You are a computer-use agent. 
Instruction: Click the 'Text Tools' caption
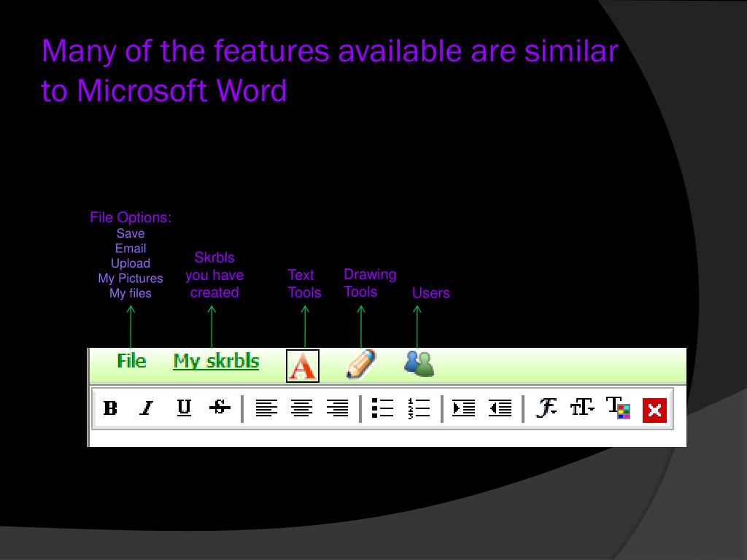coord(304,284)
